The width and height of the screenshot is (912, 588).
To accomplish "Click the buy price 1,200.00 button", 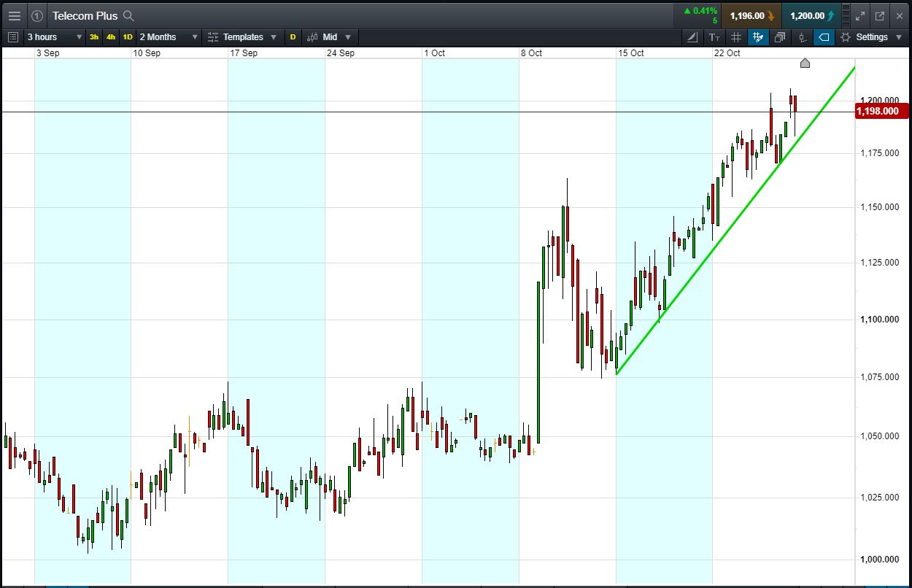I will [x=811, y=15].
